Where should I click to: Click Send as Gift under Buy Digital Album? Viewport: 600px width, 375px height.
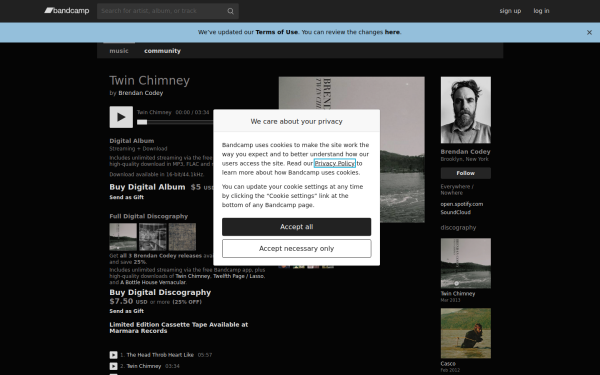pos(127,197)
